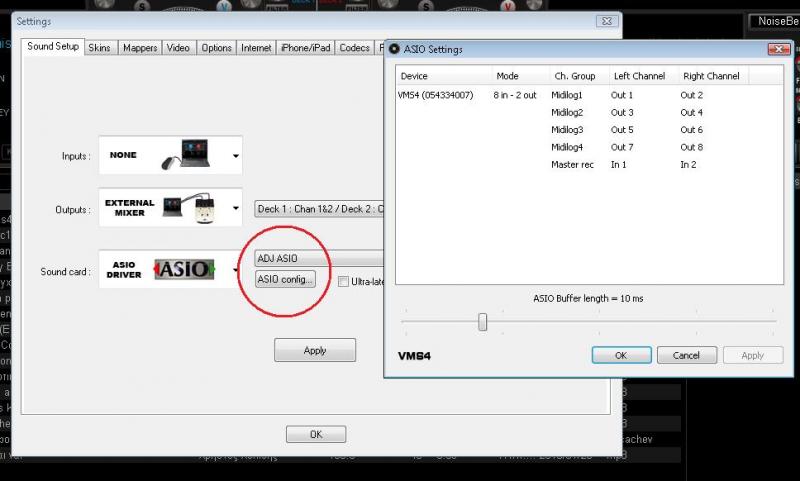Open the Deck 1 channel routing dropdown
Image resolution: width=800 pixels, height=481 pixels.
(x=319, y=209)
